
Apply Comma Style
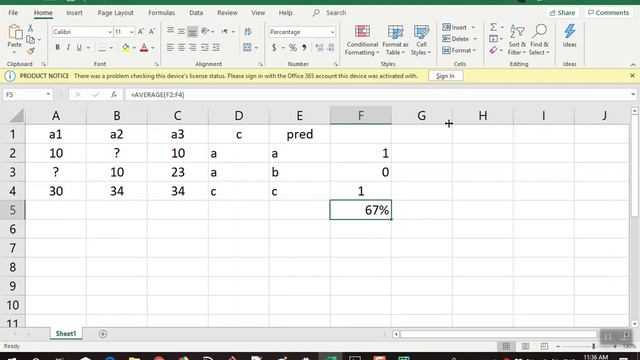pos(304,48)
